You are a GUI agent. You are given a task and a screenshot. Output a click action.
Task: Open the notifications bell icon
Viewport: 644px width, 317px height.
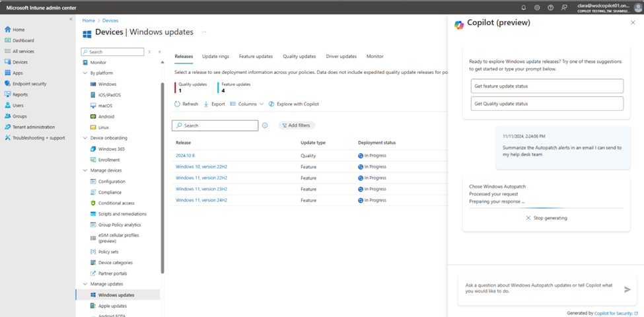click(523, 7)
